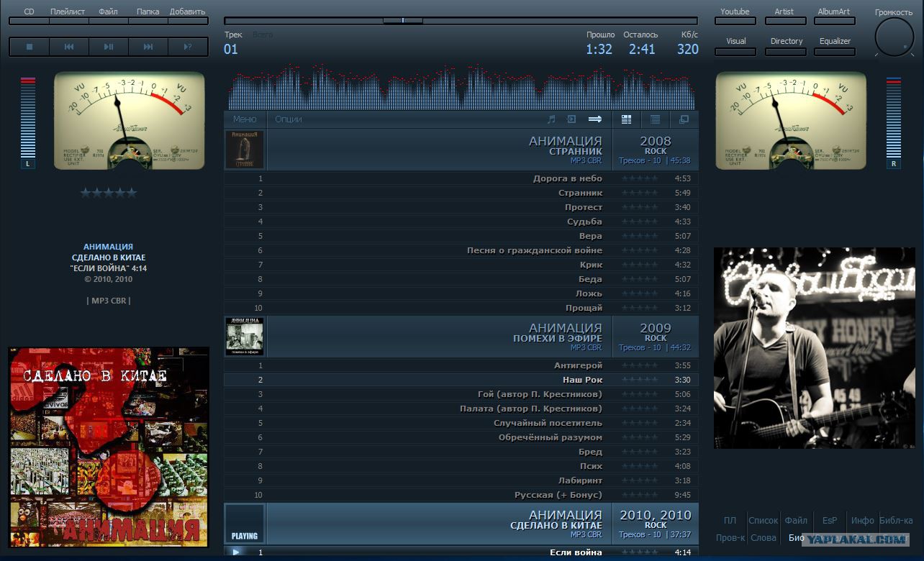The width and height of the screenshot is (924, 561).
Task: Click the track seek bar
Action: click(x=461, y=21)
